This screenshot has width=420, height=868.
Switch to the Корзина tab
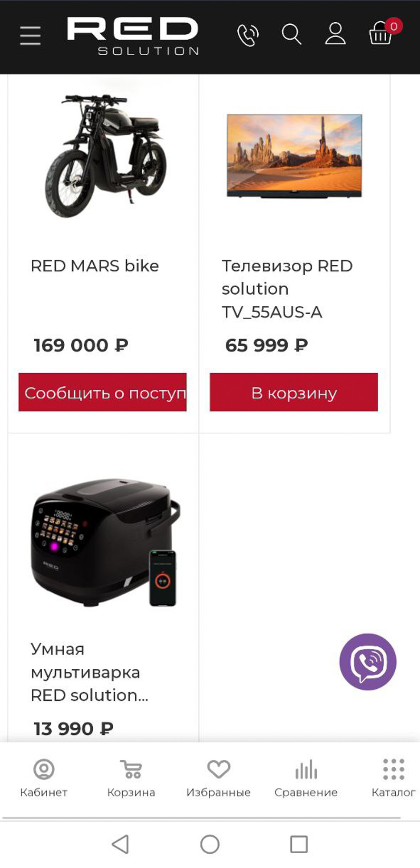coord(131,778)
